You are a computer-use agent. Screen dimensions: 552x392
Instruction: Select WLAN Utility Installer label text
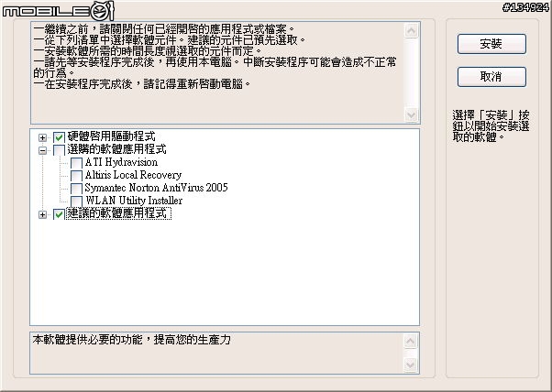(x=134, y=201)
